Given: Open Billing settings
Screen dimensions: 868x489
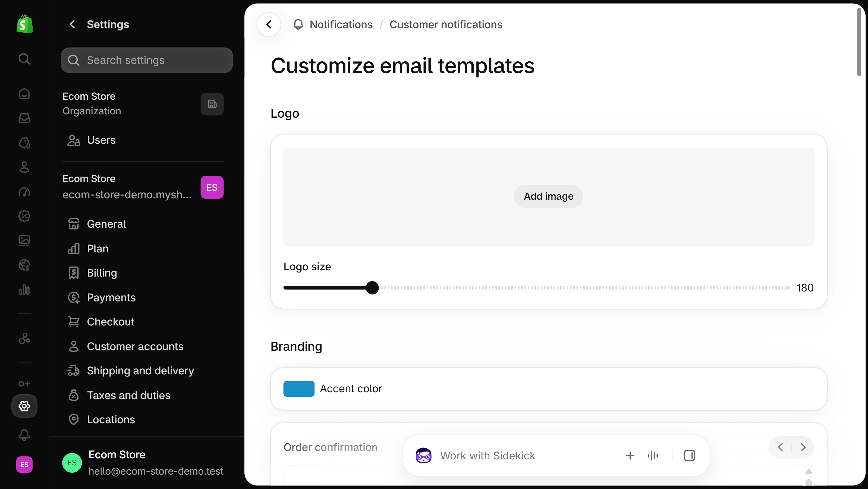Looking at the screenshot, I should point(143,273).
